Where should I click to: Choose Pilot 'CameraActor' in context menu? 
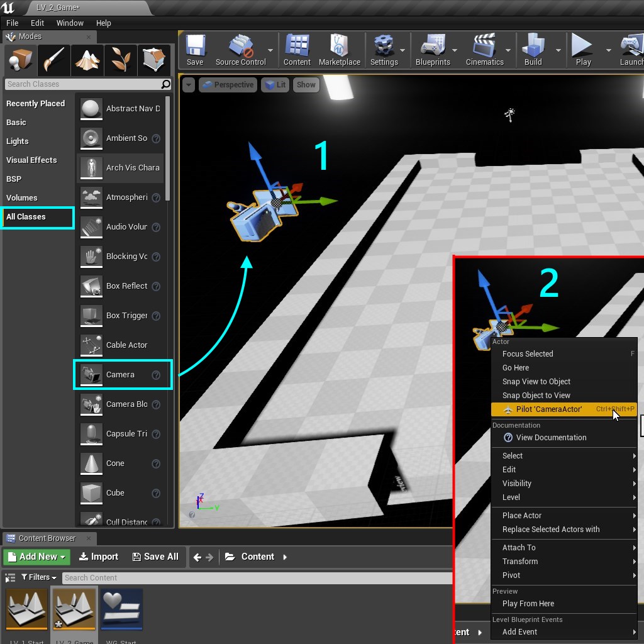[x=564, y=409]
